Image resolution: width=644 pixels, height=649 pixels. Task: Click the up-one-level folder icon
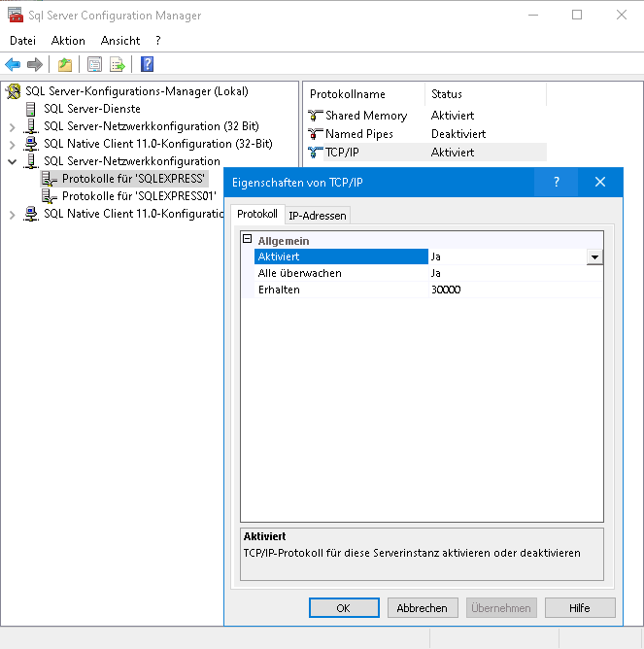pyautogui.click(x=64, y=65)
